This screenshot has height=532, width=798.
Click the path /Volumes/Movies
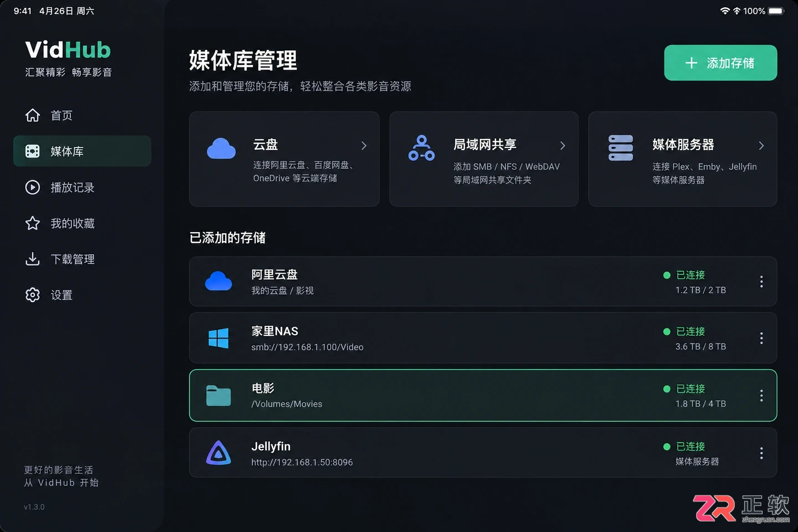pyautogui.click(x=287, y=404)
